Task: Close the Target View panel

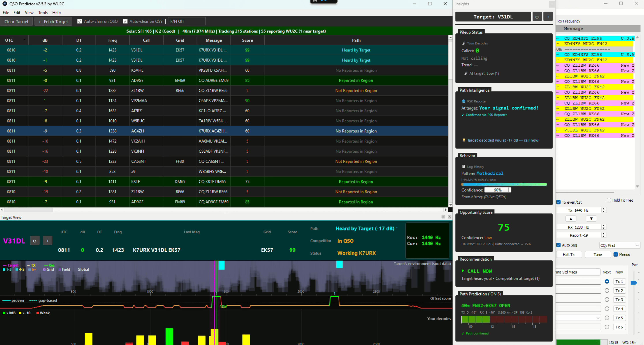Action: [x=449, y=217]
